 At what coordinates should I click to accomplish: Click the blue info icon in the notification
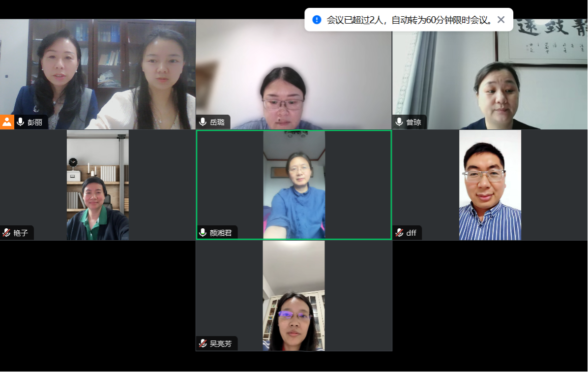pos(317,20)
